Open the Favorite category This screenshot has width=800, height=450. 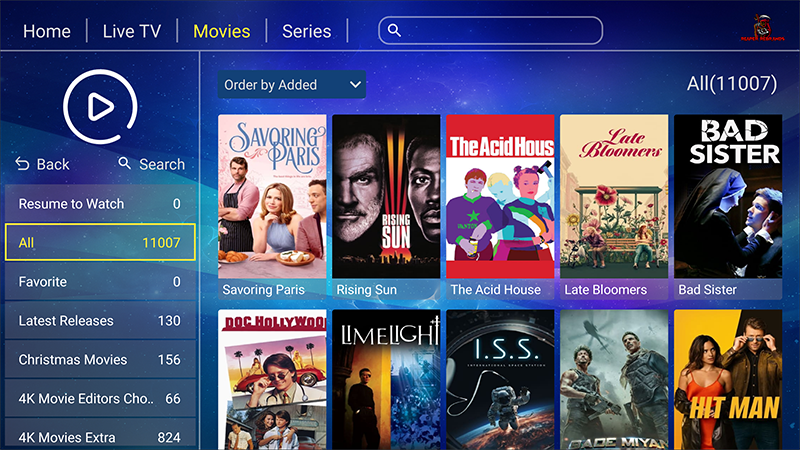[x=100, y=282]
